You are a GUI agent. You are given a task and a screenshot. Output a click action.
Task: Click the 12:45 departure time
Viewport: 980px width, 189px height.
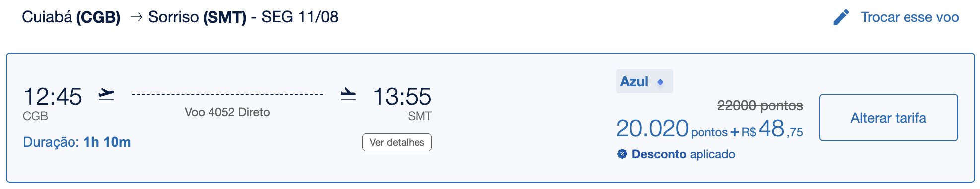[53, 97]
